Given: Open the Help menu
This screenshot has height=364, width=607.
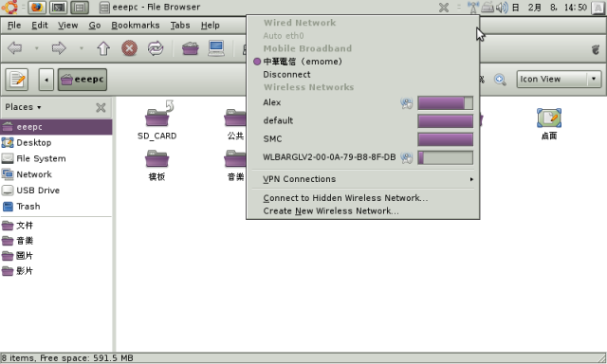Looking at the screenshot, I should [211, 26].
